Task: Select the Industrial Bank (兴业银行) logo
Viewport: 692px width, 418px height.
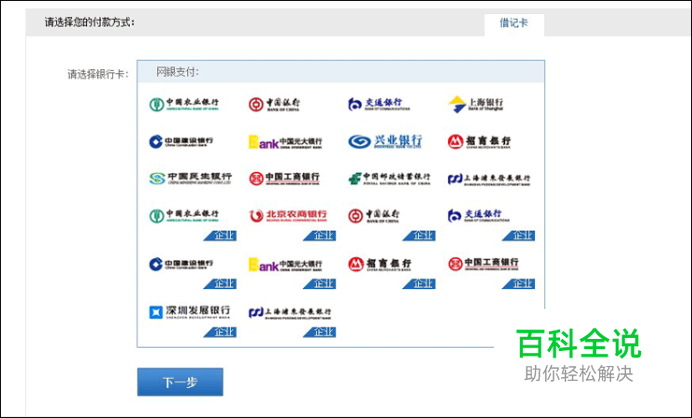Action: [x=385, y=142]
